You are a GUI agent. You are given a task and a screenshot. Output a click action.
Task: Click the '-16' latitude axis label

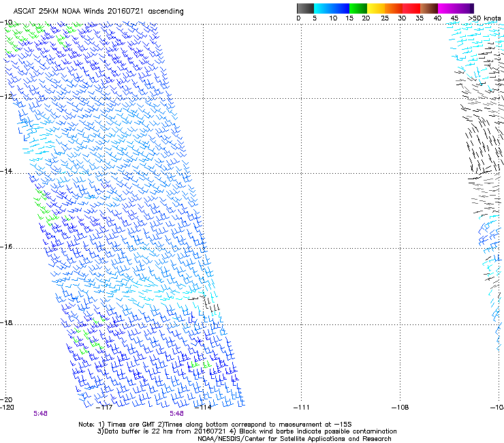tap(6, 247)
